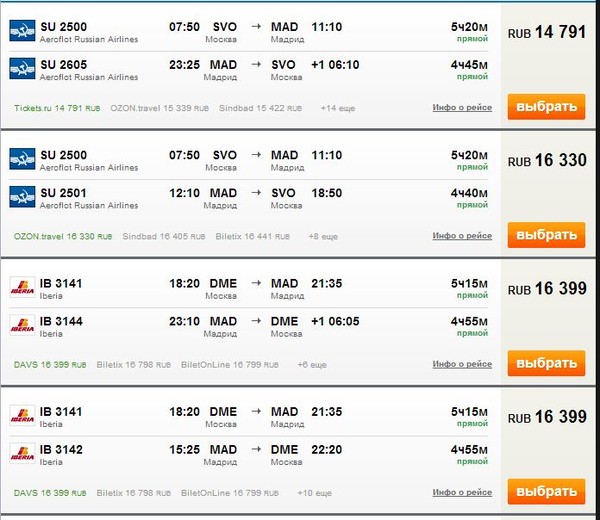
Task: Click Iberia logo in first IB 3141 row
Action: click(21, 288)
